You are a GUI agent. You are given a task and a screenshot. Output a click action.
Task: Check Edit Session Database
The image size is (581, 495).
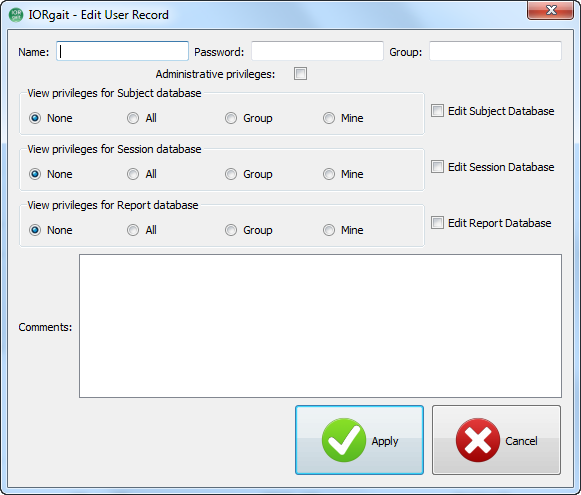437,167
